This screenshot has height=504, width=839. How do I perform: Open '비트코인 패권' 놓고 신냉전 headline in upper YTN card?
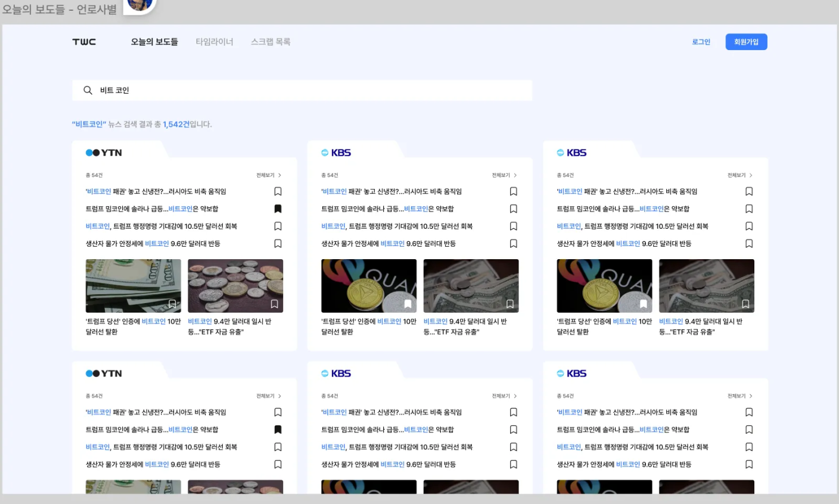(x=156, y=191)
